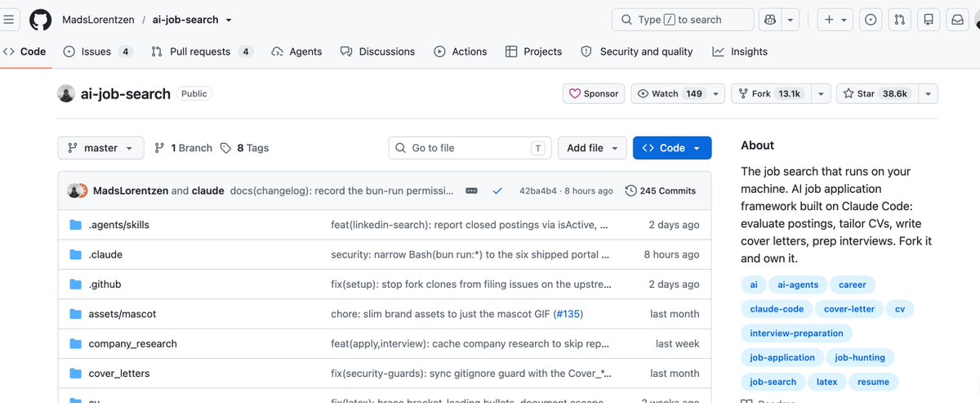Select the latex topic tag
Screen dimensions: 980x403
tap(827, 382)
